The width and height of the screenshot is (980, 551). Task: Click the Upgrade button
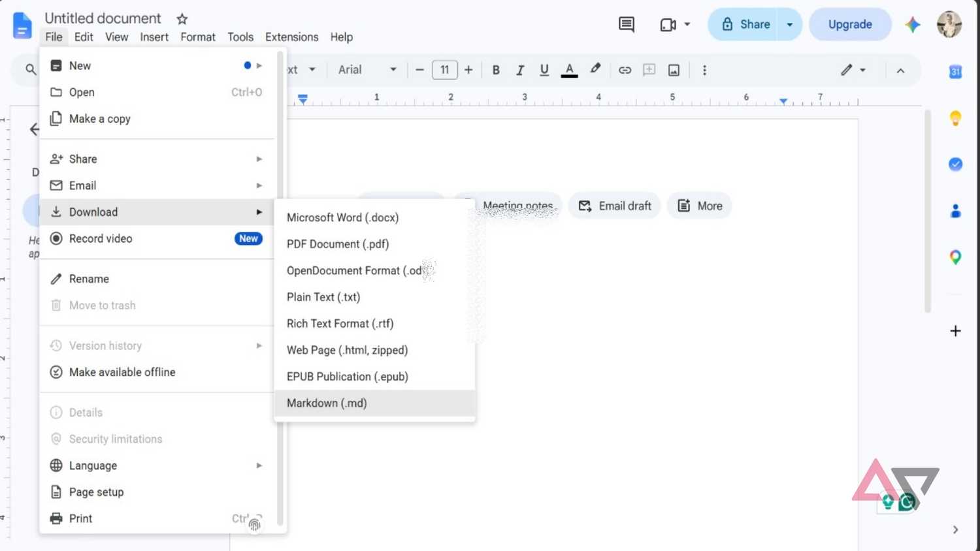click(850, 25)
